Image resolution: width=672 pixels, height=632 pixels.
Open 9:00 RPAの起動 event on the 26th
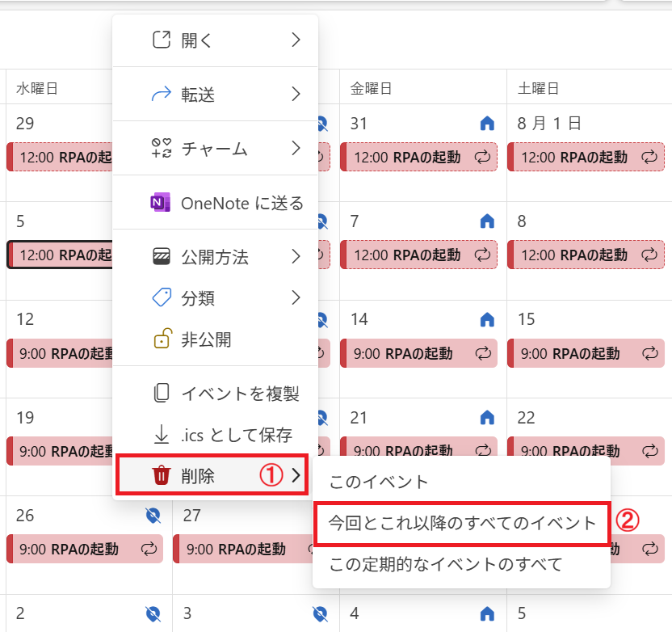coord(85,549)
